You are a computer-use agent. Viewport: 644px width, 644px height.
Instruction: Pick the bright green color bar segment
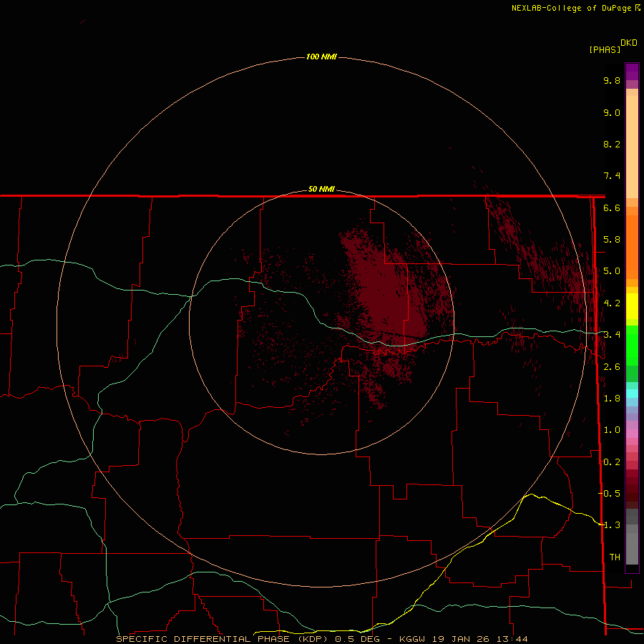pyautogui.click(x=632, y=346)
